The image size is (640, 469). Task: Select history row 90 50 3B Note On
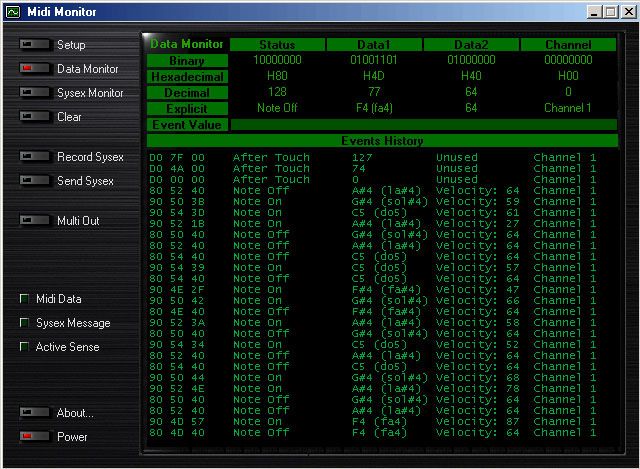click(x=373, y=201)
